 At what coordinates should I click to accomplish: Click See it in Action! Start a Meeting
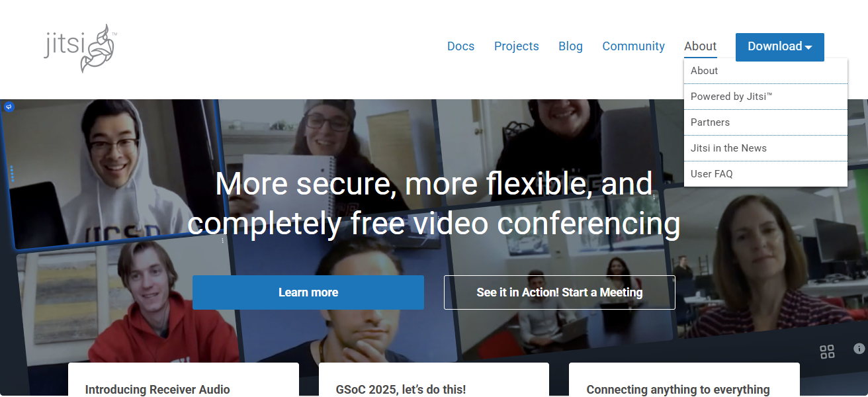(x=560, y=292)
